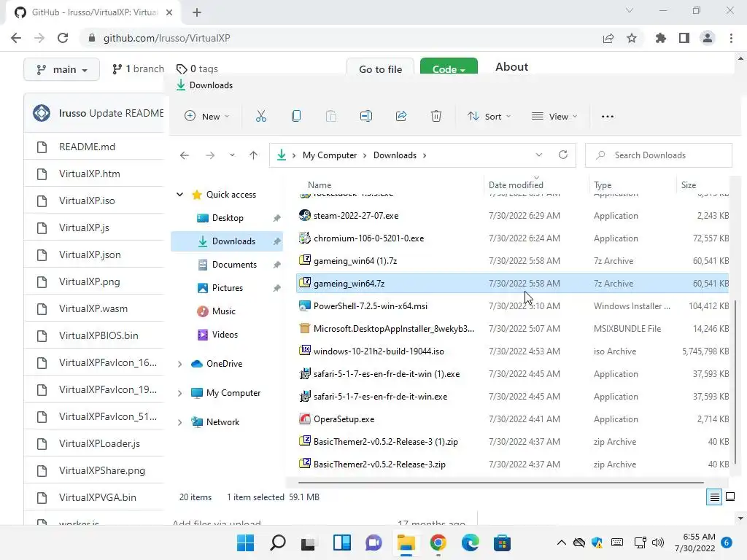This screenshot has width=747, height=560.
Task: Open a new Chrome tab
Action: [x=197, y=12]
